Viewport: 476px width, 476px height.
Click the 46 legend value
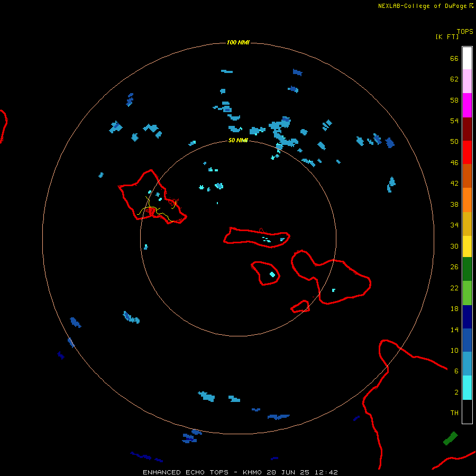454,163
